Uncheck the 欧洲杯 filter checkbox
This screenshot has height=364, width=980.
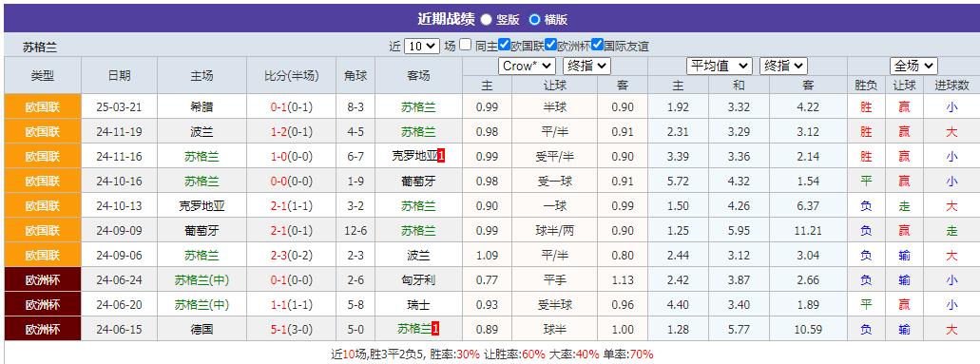coord(550,45)
